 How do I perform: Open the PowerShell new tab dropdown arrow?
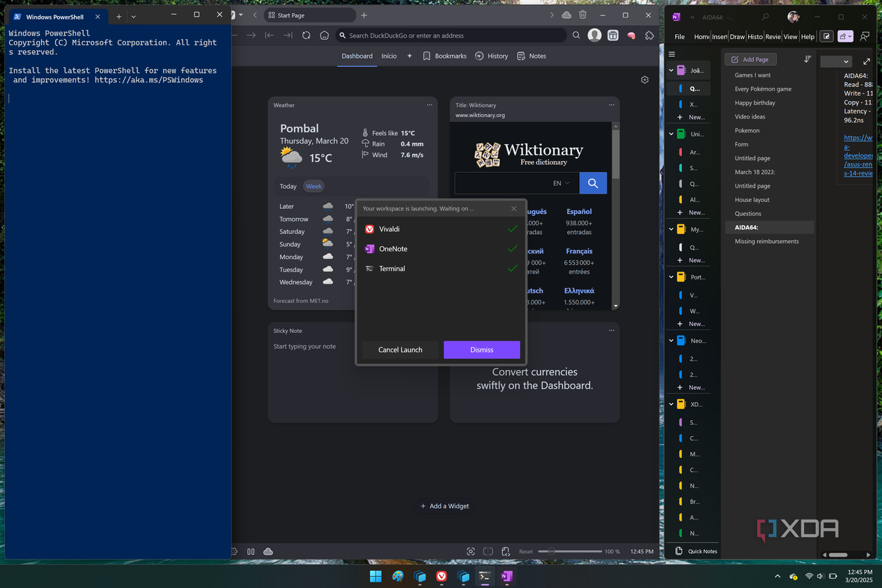[x=134, y=16]
